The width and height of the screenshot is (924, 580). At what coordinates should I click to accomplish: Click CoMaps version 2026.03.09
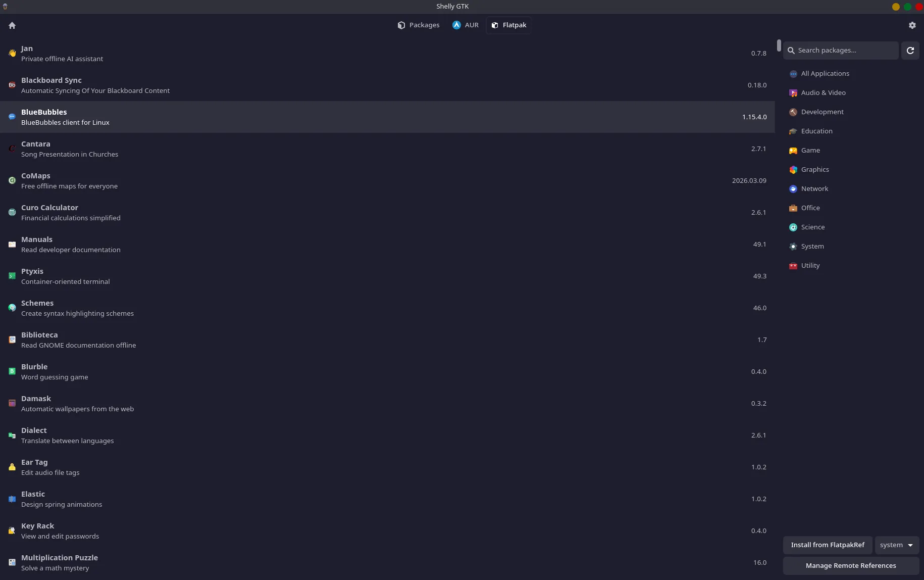[749, 181]
